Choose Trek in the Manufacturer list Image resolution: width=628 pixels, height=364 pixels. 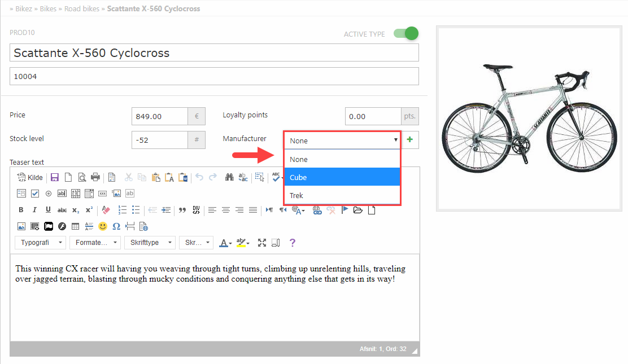click(342, 195)
